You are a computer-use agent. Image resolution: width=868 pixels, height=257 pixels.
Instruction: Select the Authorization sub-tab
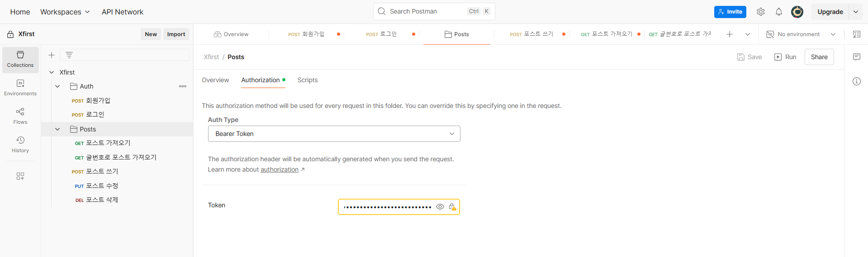click(261, 80)
